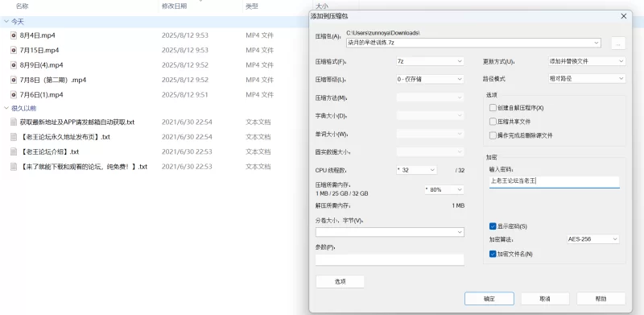The image size is (644, 315).
Task: Open the 压缩所需内存 80% dropdown
Action: (x=444, y=189)
